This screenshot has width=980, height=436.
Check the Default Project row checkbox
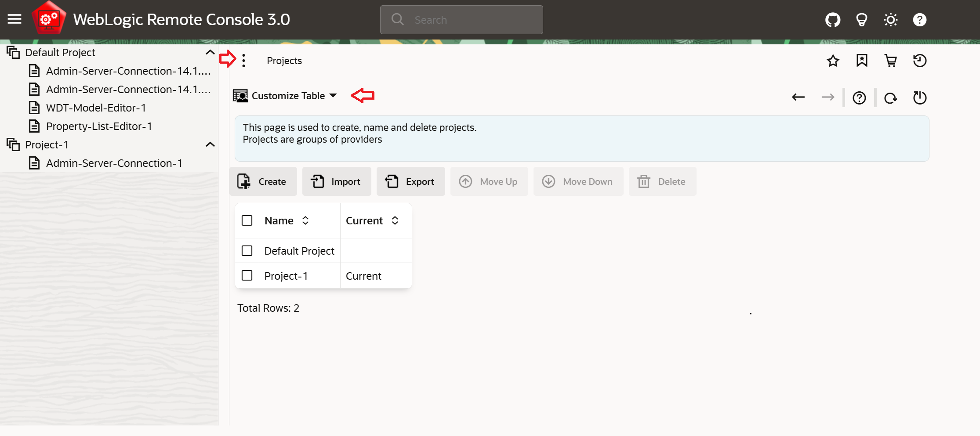point(247,251)
